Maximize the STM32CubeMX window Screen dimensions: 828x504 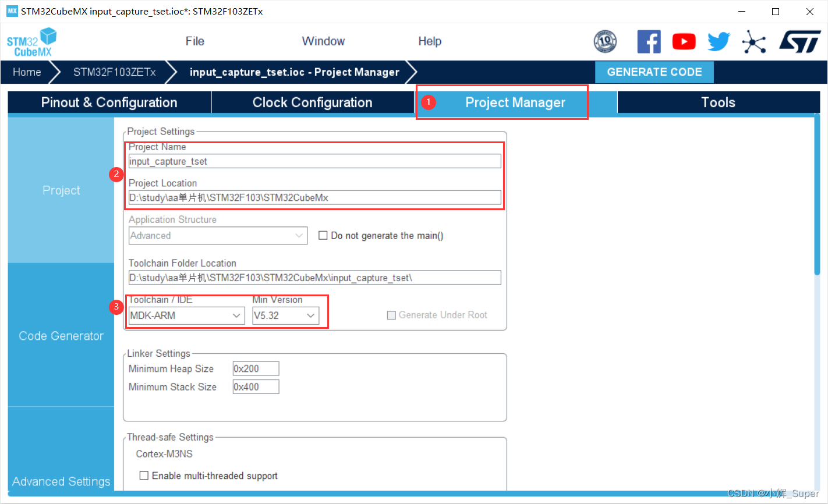click(775, 11)
